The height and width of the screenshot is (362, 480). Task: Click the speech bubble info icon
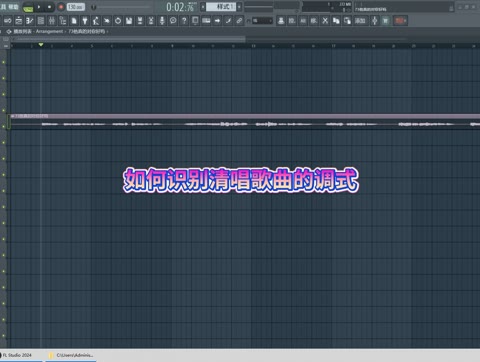173,21
